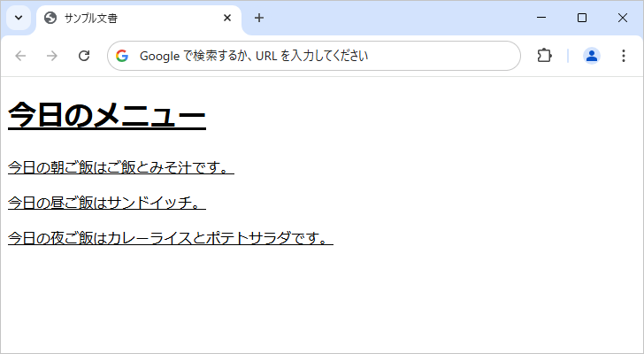Open the tab search chevron dropdown
Image resolution: width=644 pixels, height=354 pixels.
(18, 18)
